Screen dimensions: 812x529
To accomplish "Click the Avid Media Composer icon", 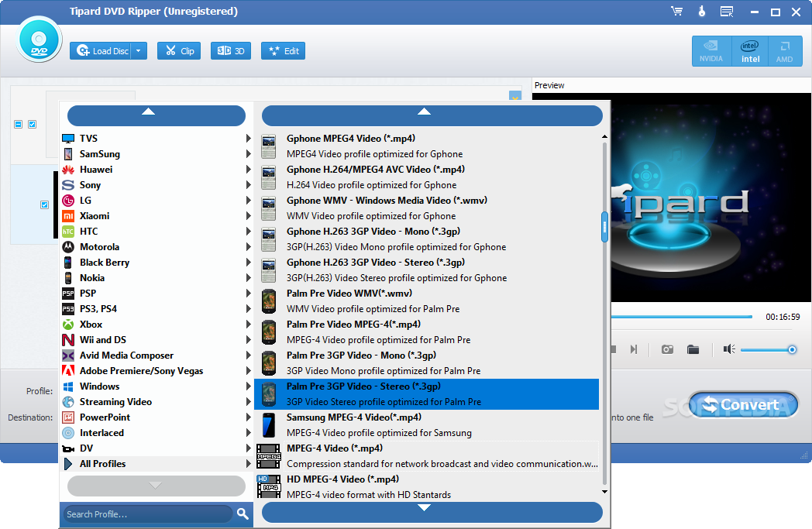I will coord(68,356).
